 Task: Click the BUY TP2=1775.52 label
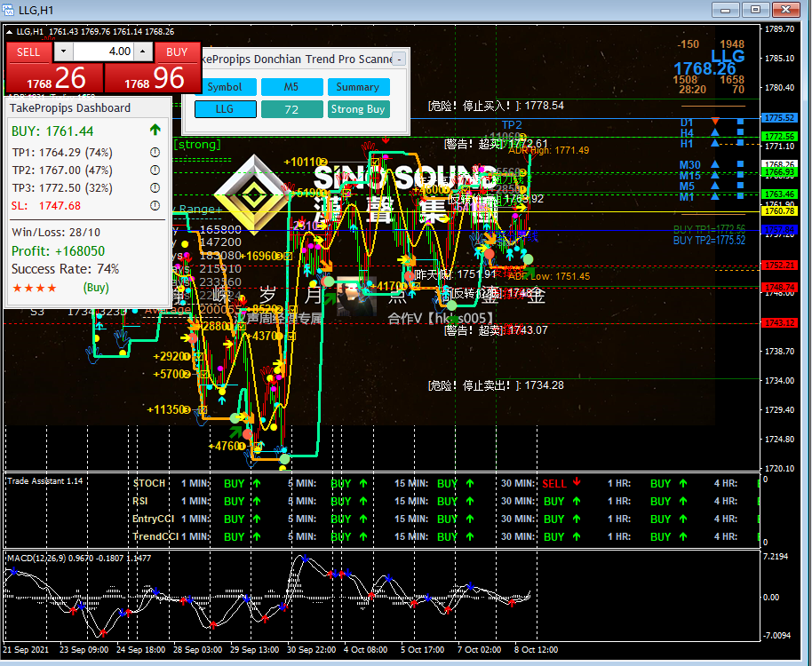(709, 240)
